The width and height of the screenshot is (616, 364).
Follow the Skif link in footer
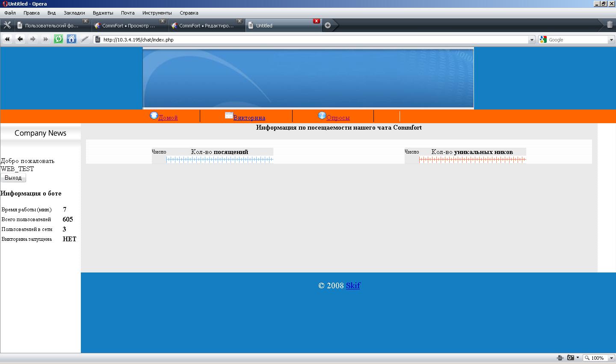pos(353,285)
